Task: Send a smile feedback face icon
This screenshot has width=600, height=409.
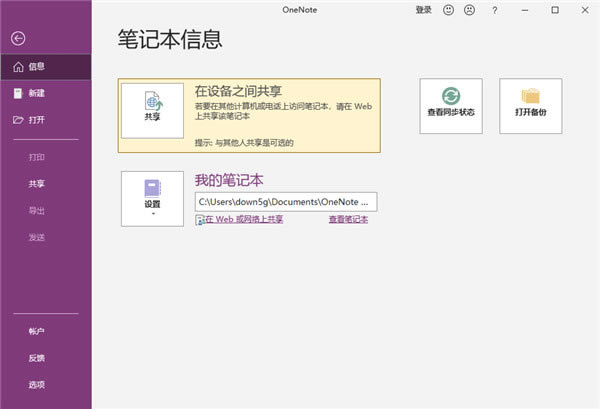Action: 447,10
